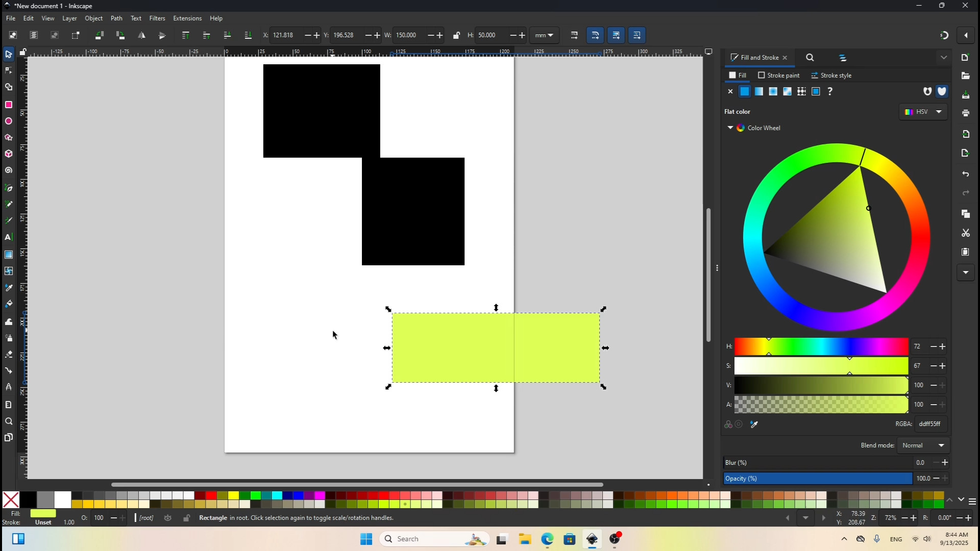
Task: Raise selection to top
Action: point(186,35)
